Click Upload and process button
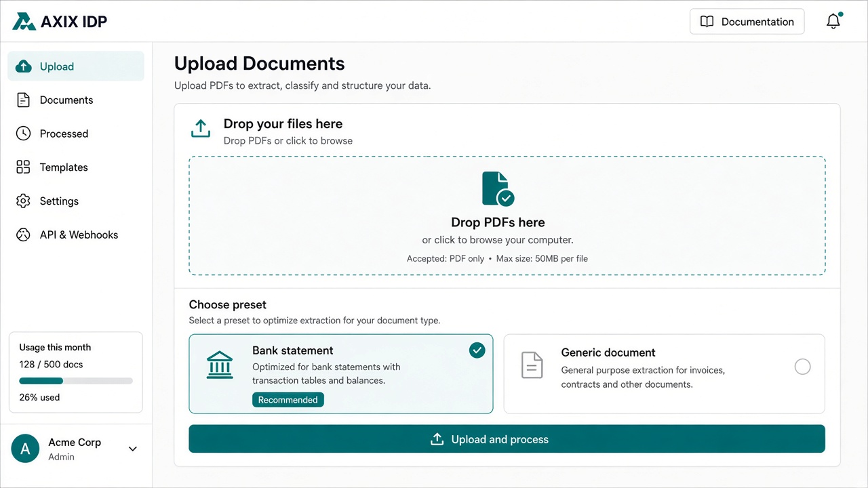 (x=507, y=439)
